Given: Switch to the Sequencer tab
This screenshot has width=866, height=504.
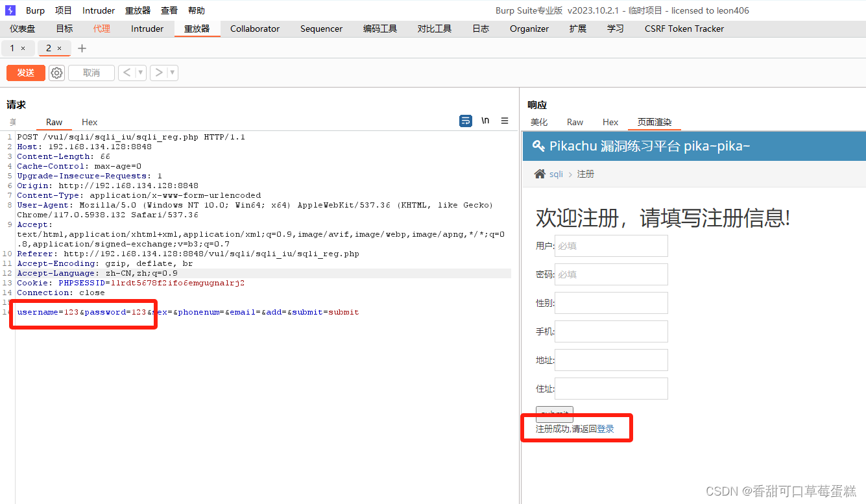Looking at the screenshot, I should point(321,29).
